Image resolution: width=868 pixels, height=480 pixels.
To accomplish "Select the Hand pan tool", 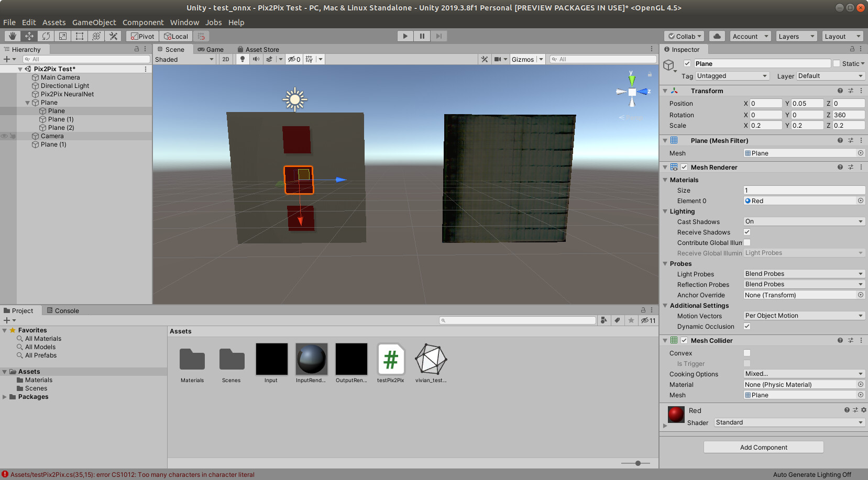I will [x=12, y=36].
